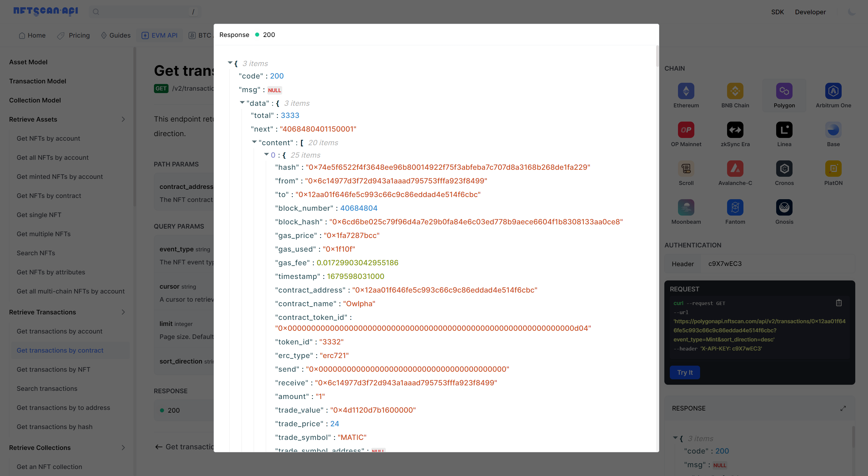The height and width of the screenshot is (476, 868).
Task: Collapse the content array in the JSON viewer
Action: (254, 142)
